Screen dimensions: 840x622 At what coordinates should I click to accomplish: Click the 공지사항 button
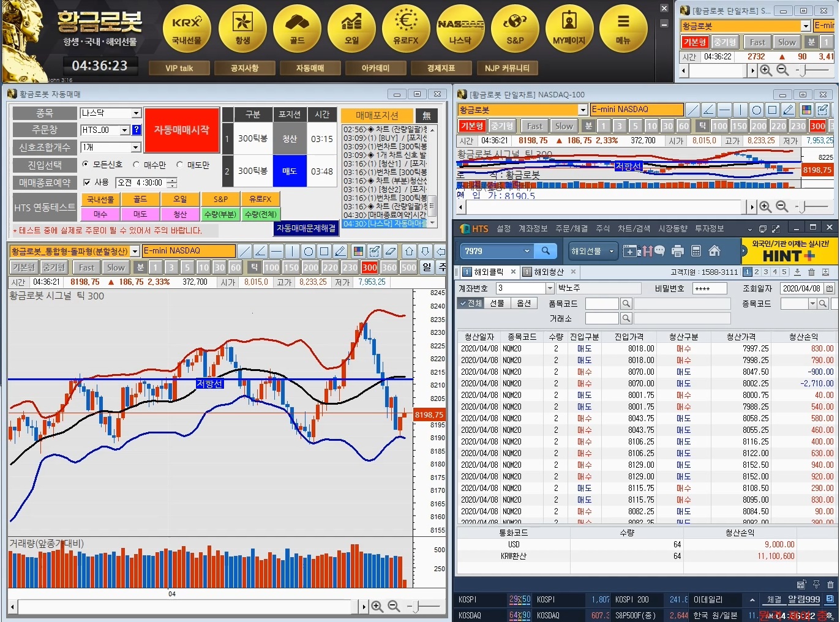click(x=244, y=68)
